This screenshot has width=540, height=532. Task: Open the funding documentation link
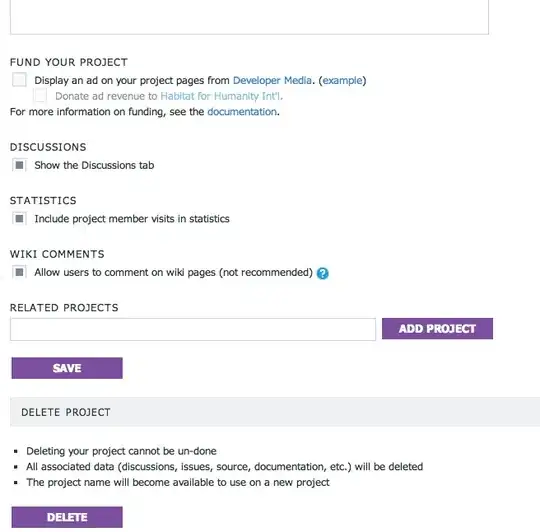tap(242, 112)
